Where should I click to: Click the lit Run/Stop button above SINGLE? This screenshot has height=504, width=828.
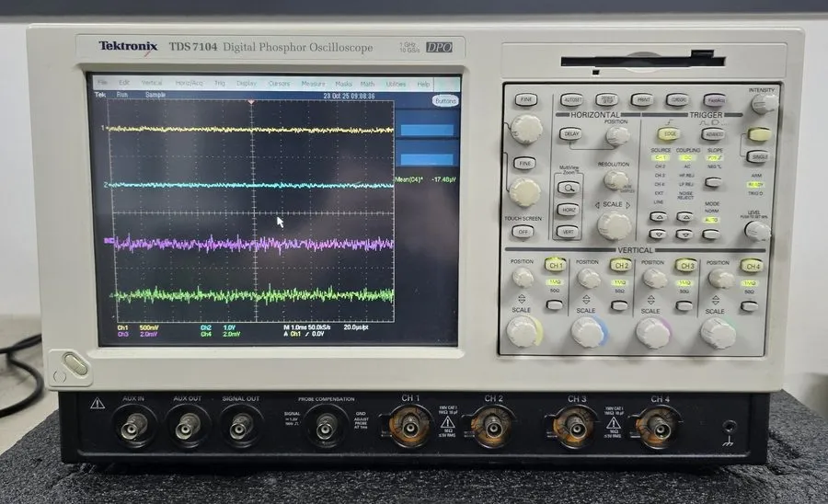pyautogui.click(x=759, y=134)
